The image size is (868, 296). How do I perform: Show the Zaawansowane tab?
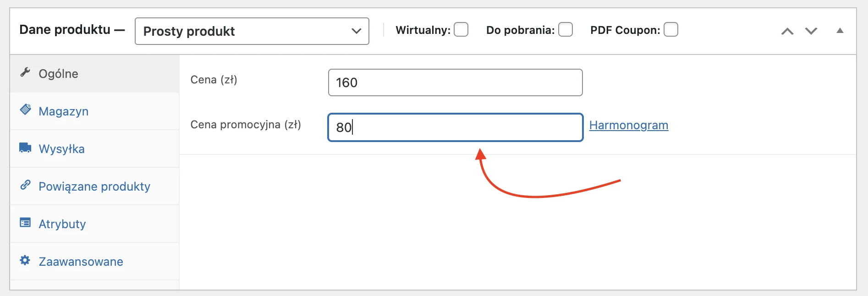[x=94, y=262]
